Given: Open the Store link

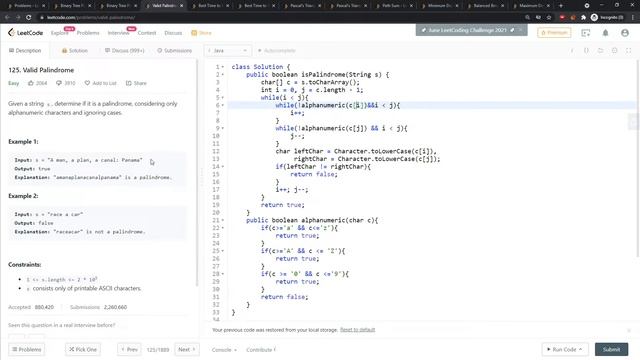Looking at the screenshot, I should pos(201,33).
